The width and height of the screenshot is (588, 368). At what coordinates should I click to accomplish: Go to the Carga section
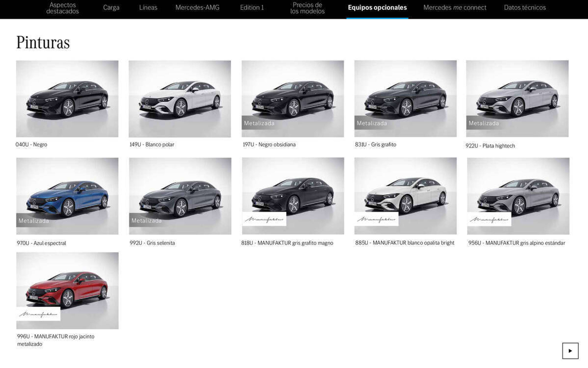(x=111, y=8)
